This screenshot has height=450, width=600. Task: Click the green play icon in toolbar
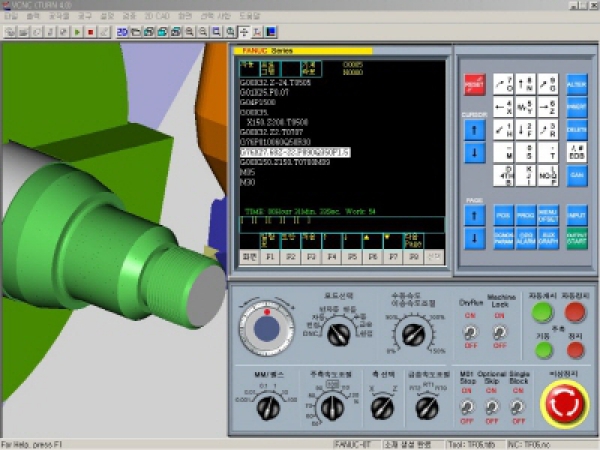click(x=78, y=32)
